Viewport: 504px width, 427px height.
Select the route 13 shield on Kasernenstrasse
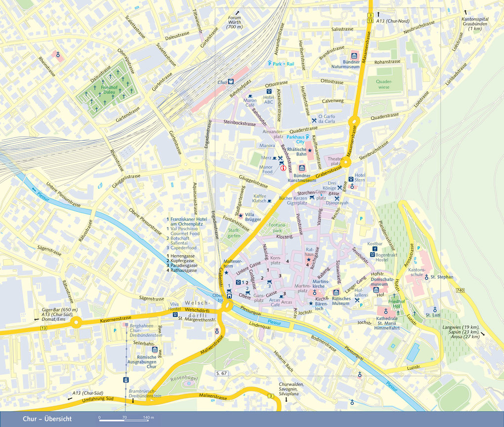[x=43, y=328]
